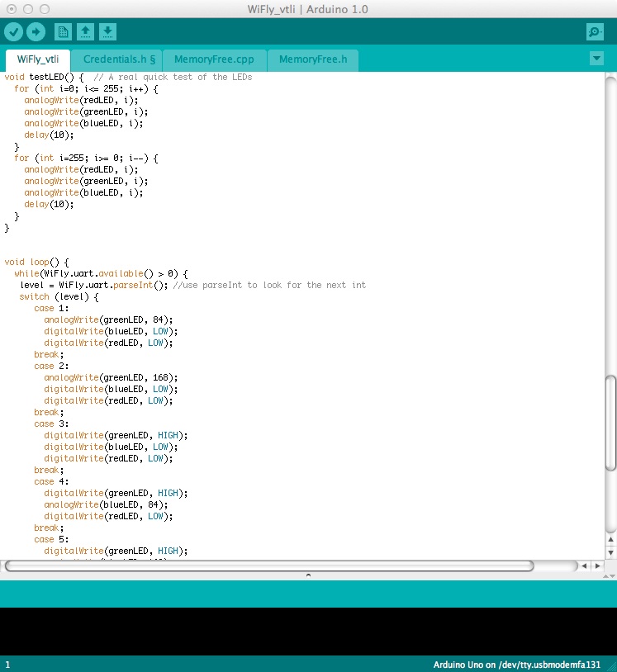Image resolution: width=617 pixels, height=672 pixels.
Task: Click the 'while(WiFly.uart.available() > 0)' line
Action: pos(101,273)
